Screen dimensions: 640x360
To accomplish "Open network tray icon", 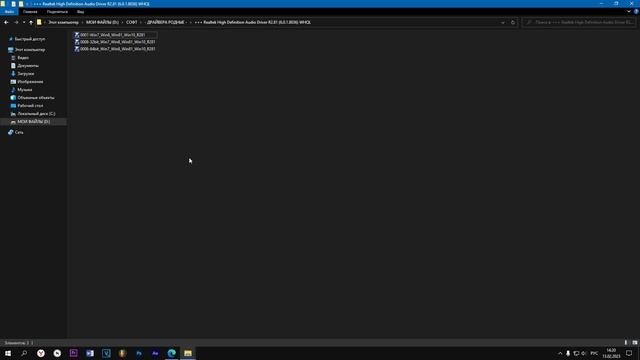I will [576, 353].
